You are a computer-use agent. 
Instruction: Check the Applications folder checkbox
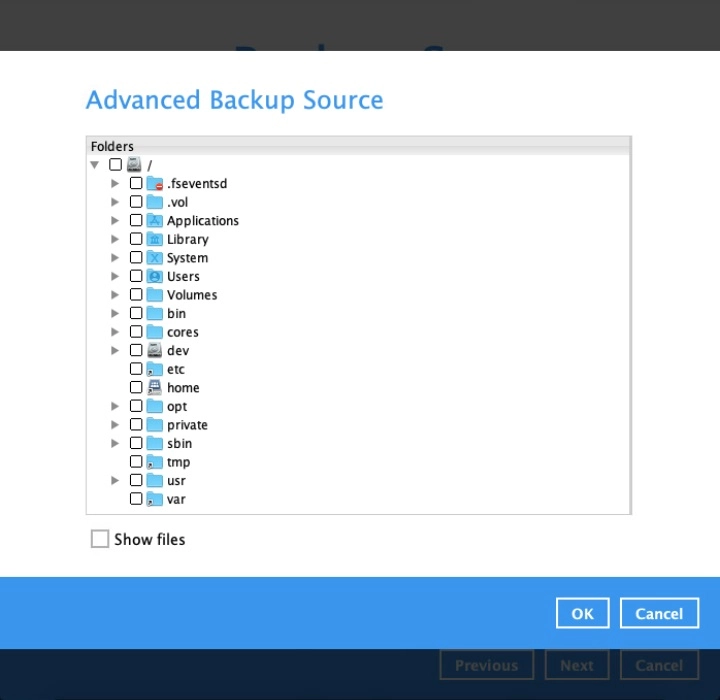point(136,220)
